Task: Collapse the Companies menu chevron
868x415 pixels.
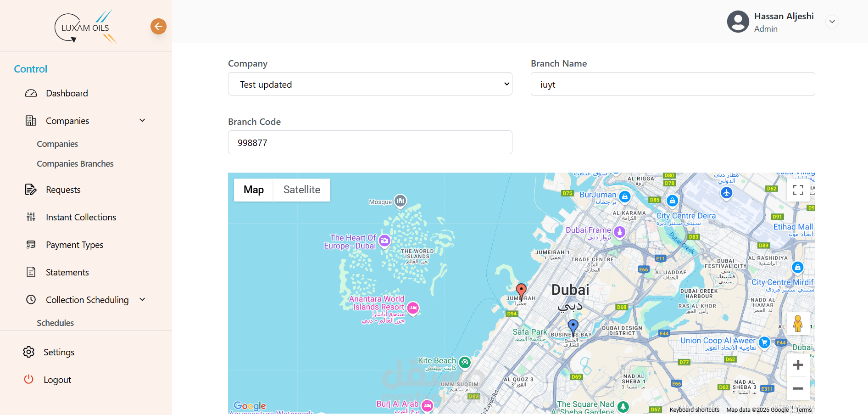Action: pyautogui.click(x=142, y=120)
